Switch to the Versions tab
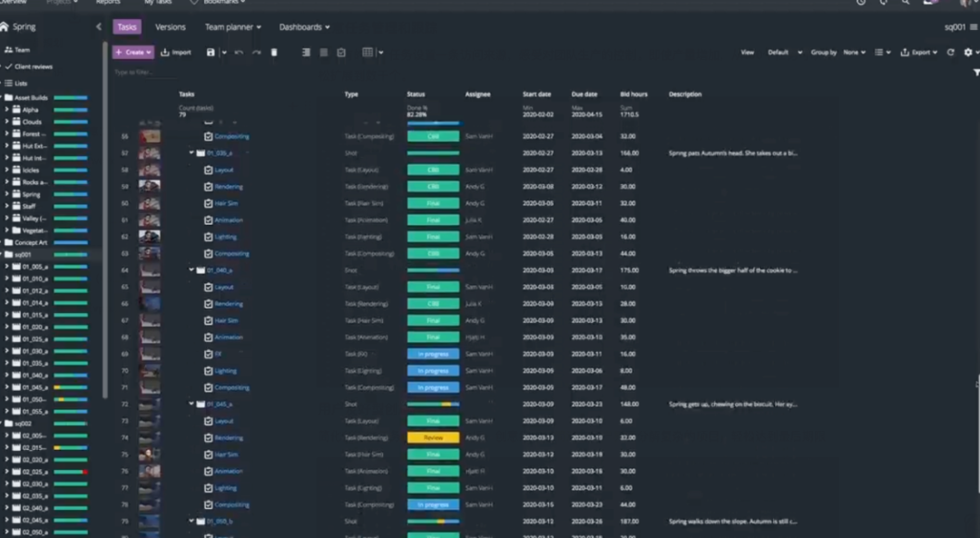 [170, 27]
